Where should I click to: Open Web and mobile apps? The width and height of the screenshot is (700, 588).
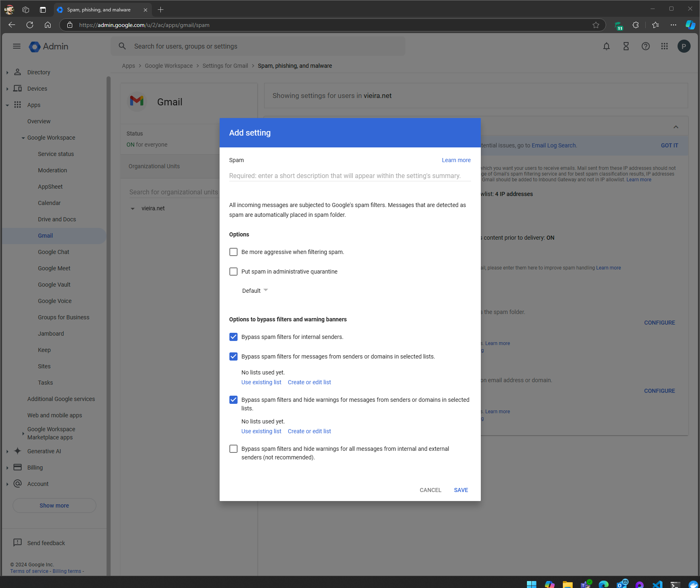point(55,415)
